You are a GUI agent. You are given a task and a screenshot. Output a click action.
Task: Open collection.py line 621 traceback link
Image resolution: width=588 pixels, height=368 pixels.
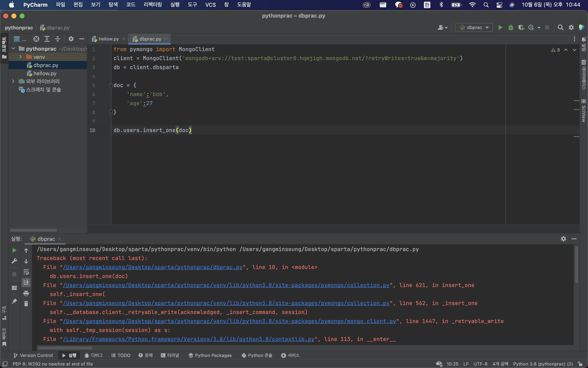[226, 285]
